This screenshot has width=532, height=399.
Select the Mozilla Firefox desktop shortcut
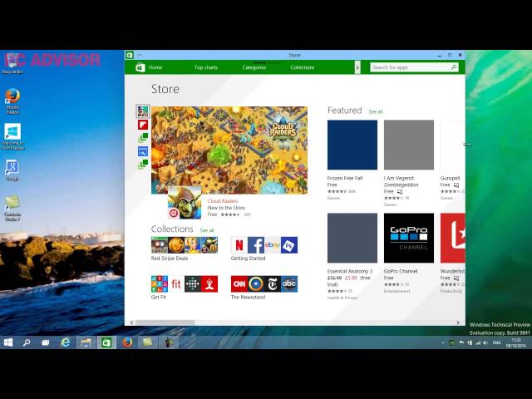[x=12, y=101]
